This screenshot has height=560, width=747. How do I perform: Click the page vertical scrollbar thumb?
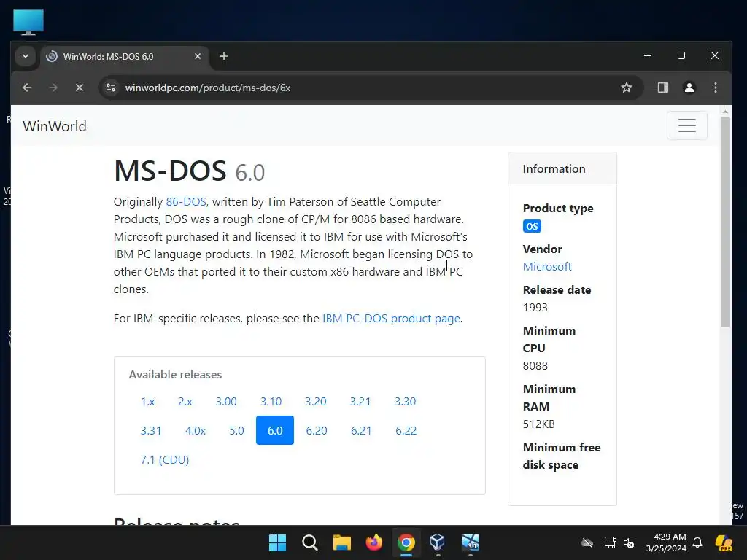click(x=725, y=222)
